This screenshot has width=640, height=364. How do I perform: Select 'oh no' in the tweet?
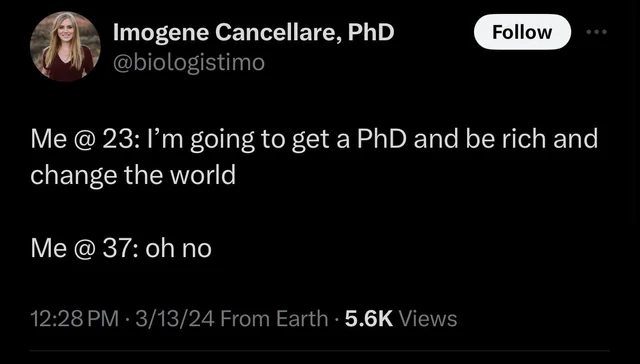click(178, 249)
